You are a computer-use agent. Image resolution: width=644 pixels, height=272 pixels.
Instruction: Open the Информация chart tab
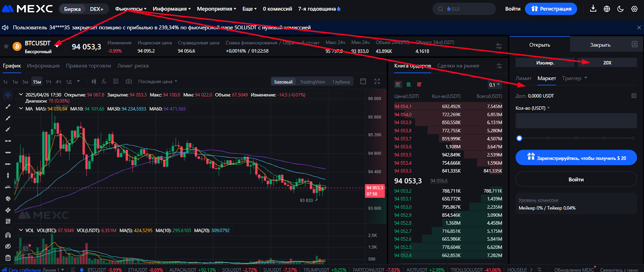(x=43, y=66)
